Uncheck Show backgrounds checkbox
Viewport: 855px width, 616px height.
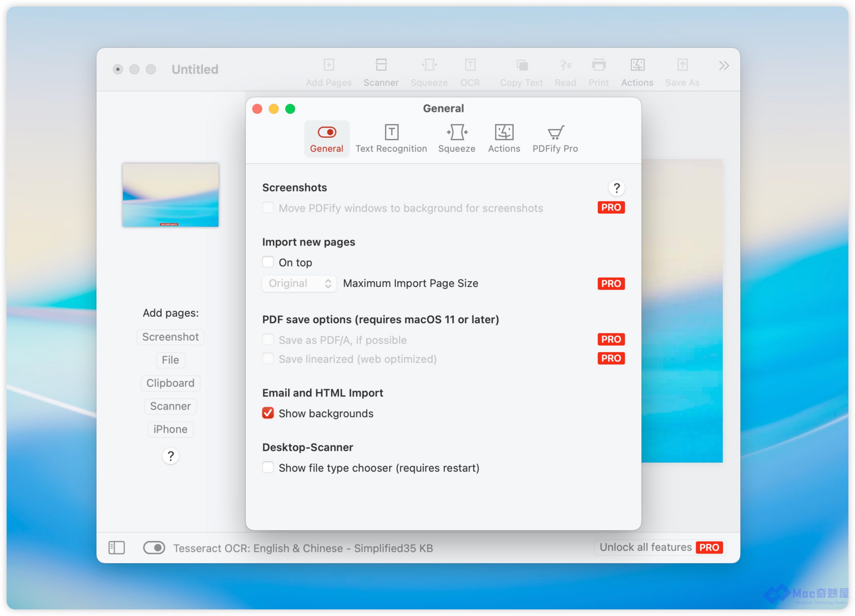click(x=268, y=413)
